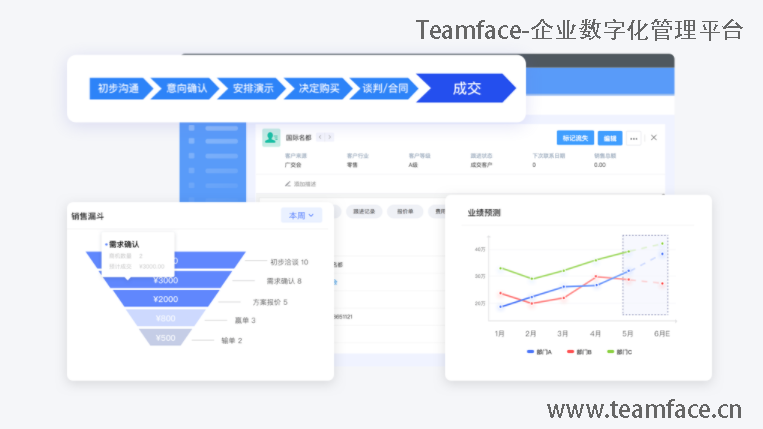Click the 广交会 customer source value
The height and width of the screenshot is (429, 763).
[293, 165]
